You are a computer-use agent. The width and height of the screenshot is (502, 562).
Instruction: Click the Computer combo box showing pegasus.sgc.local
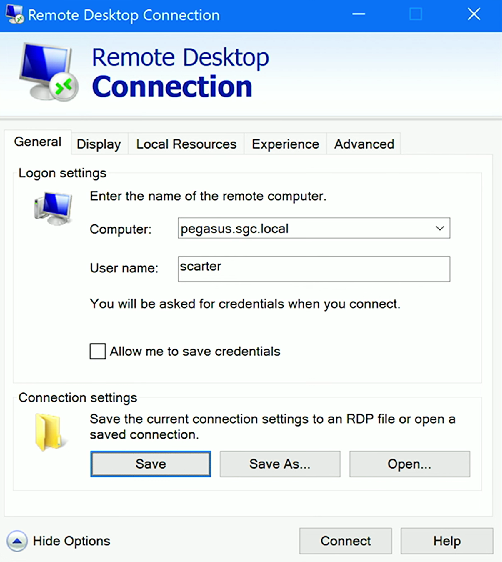click(x=314, y=228)
